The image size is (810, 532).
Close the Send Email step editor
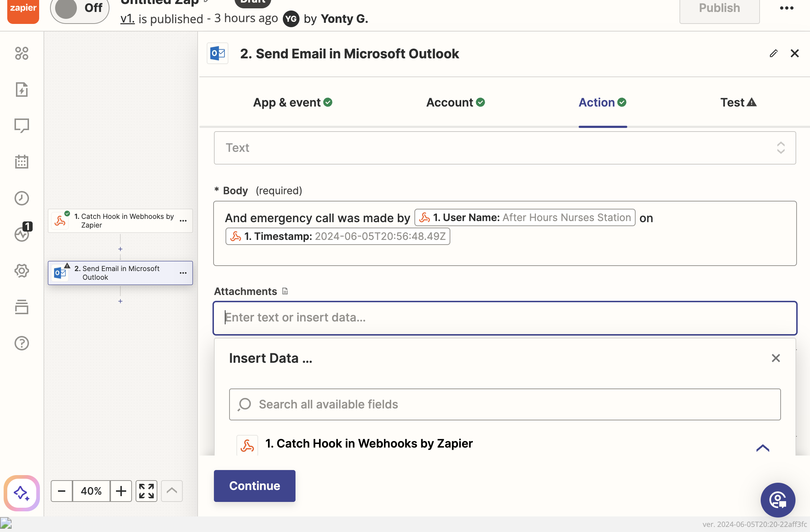794,54
